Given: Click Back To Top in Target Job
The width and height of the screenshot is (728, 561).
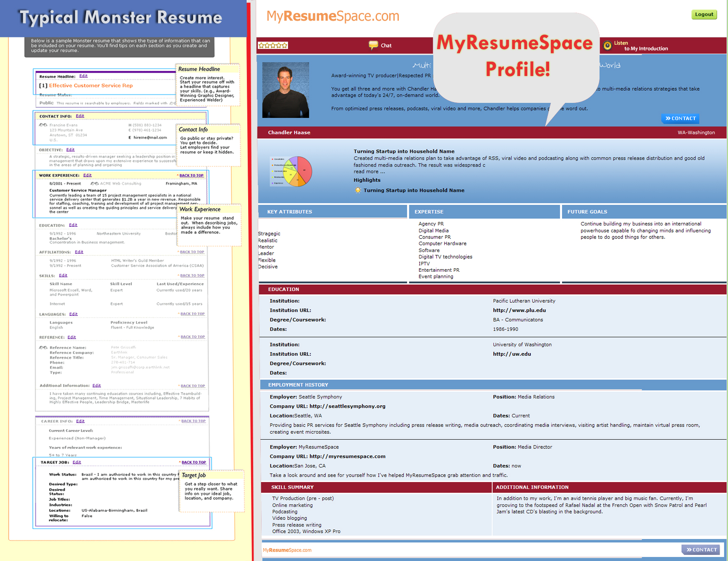Looking at the screenshot, I should 194,462.
